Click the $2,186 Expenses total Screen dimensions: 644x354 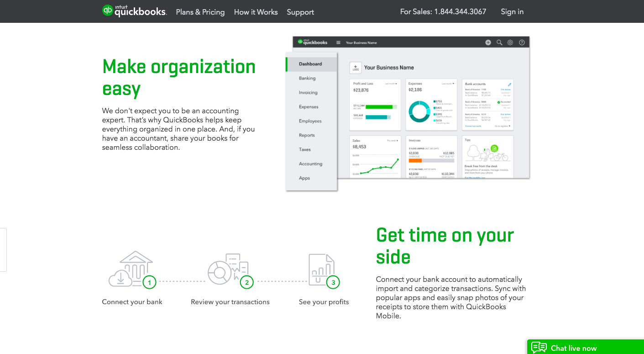416,90
